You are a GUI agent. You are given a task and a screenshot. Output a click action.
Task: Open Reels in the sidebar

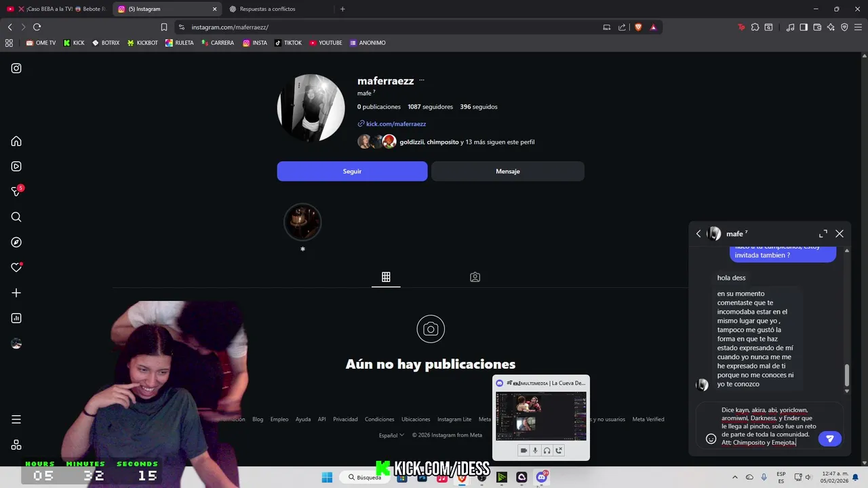16,166
